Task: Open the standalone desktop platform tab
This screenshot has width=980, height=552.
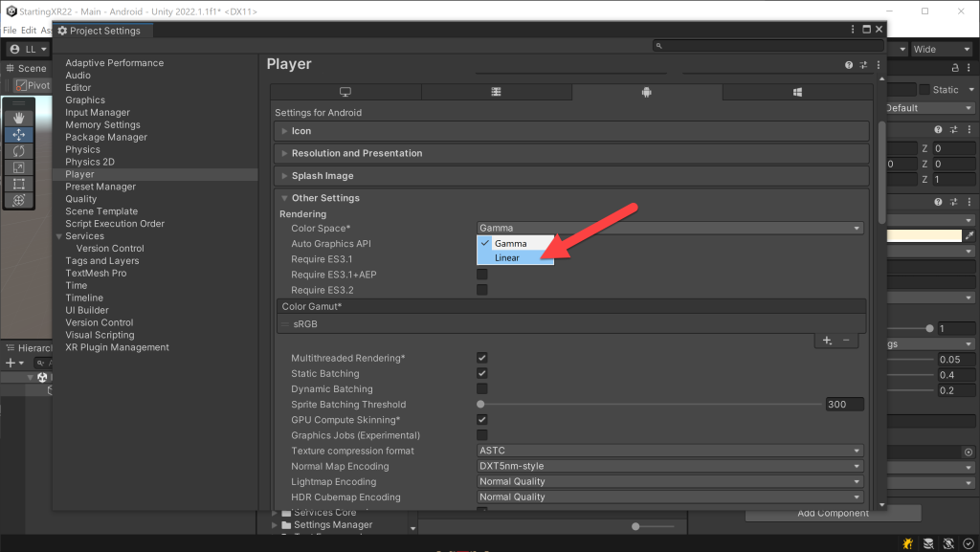Action: (345, 92)
